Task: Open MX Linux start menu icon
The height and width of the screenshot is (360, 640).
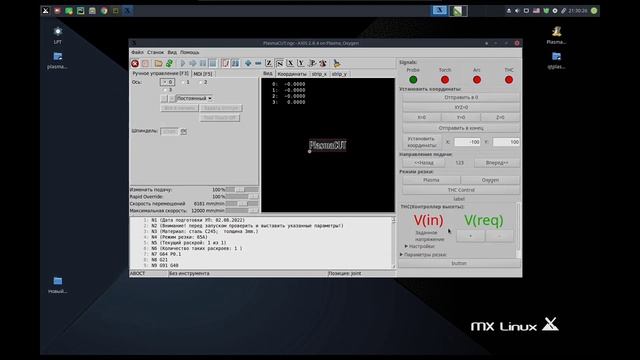Action: [x=45, y=11]
